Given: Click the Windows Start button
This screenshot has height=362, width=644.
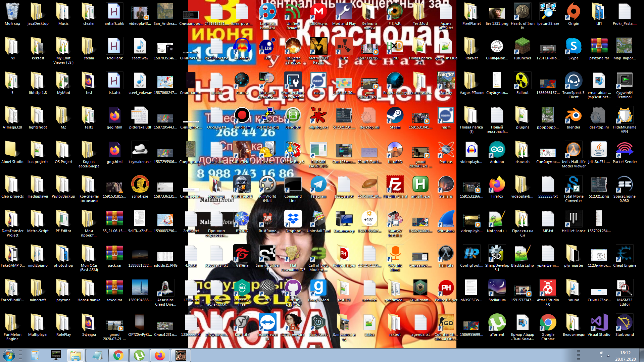Looking at the screenshot, I should [9, 355].
